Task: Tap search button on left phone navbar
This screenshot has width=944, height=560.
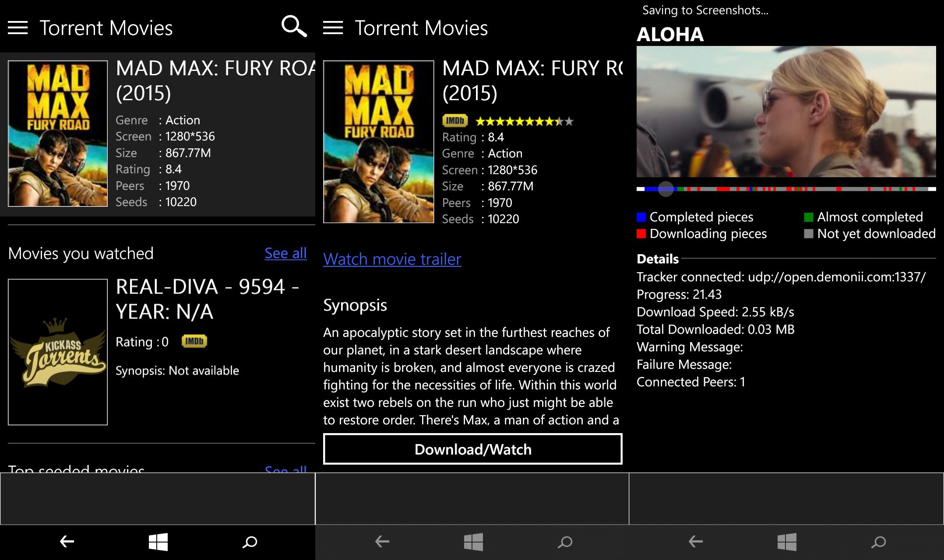Action: coord(250,542)
